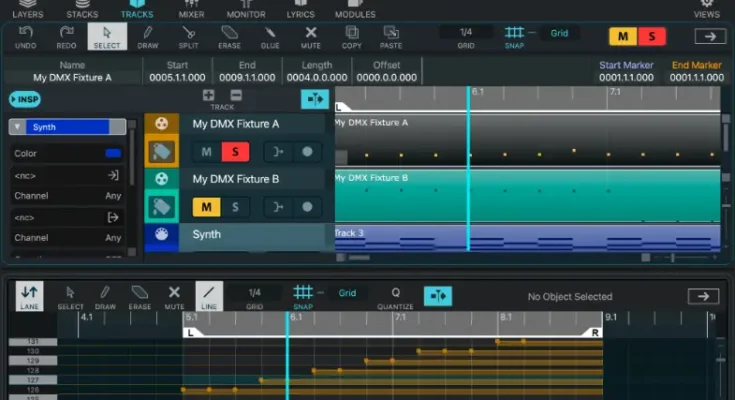Choose the Line tool in the lower editor

point(208,296)
